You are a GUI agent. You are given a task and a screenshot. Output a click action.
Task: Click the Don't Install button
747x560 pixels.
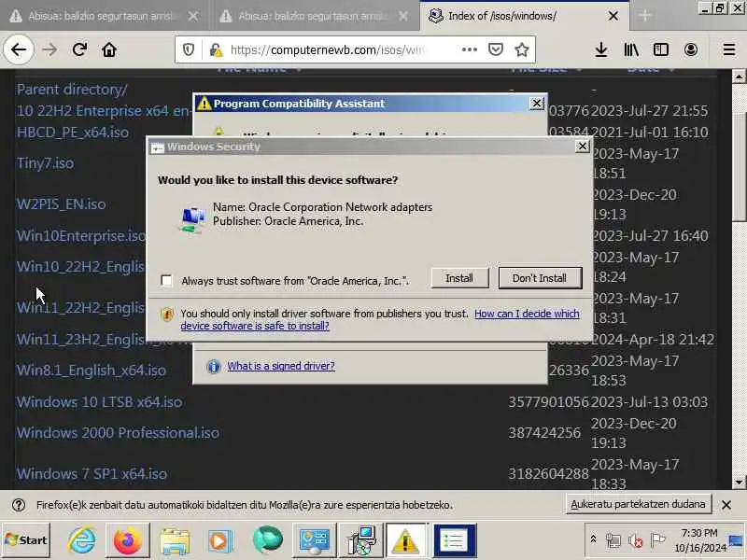[540, 278]
